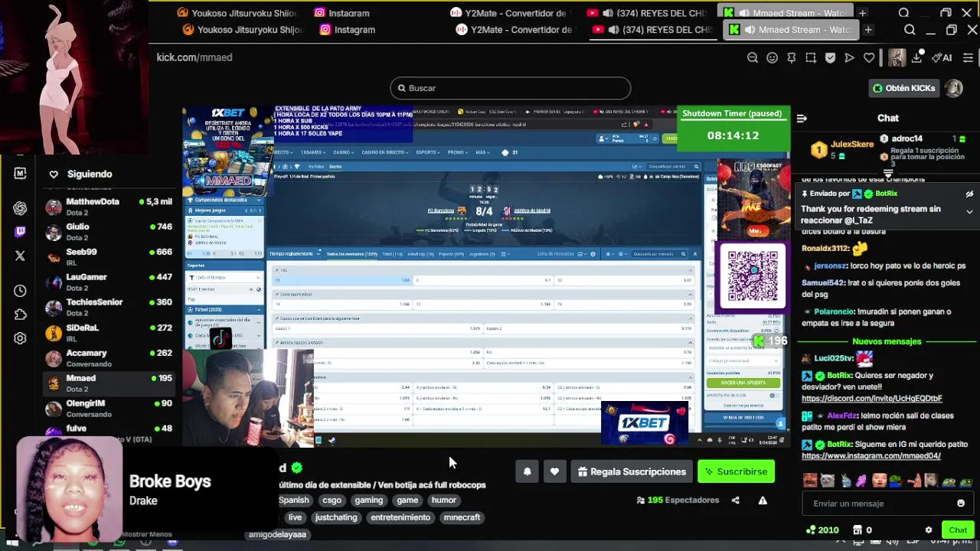The width and height of the screenshot is (980, 551).
Task: Click the 2010 channel points balance
Action: point(822,530)
